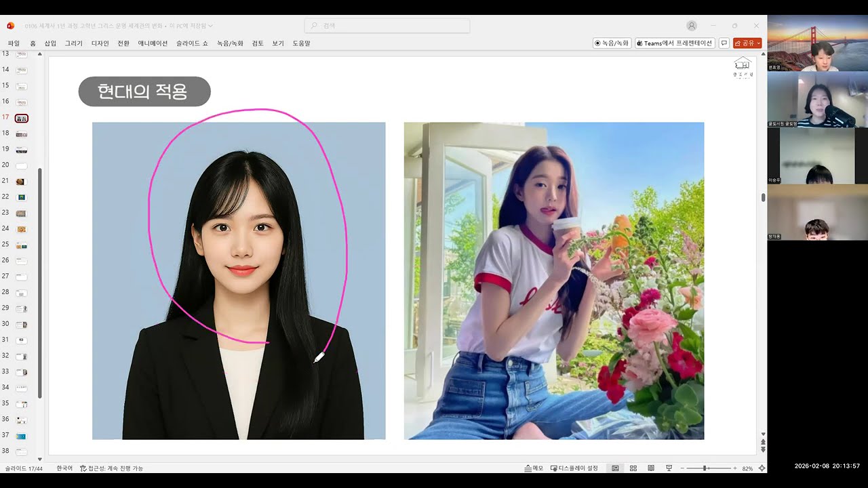The height and width of the screenshot is (488, 868).
Task: Click the 한국어 language indicator
Action: (x=64, y=468)
